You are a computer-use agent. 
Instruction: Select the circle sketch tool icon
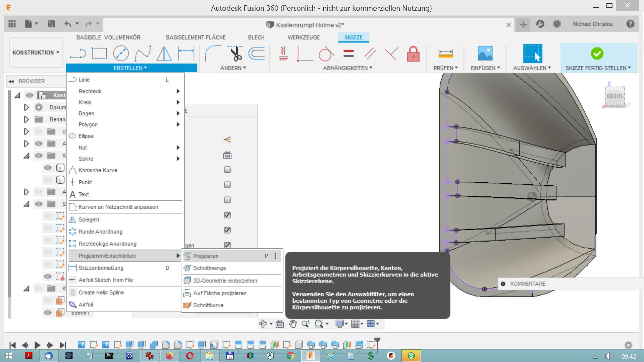click(x=121, y=54)
